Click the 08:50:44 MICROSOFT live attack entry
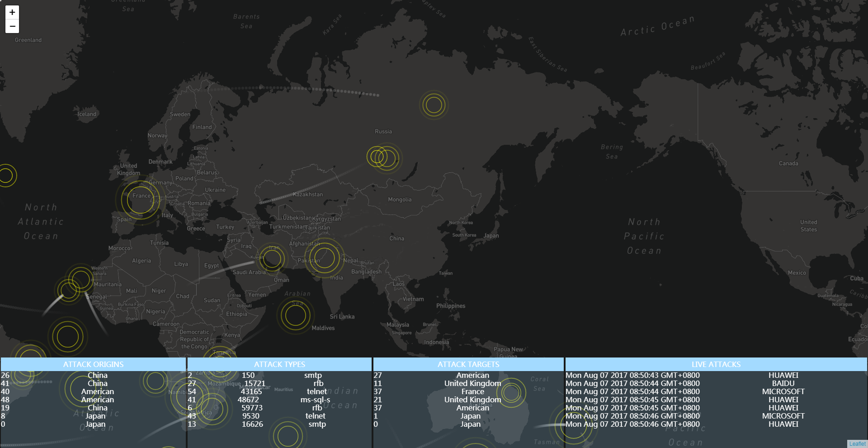This screenshot has width=868, height=448. click(x=716, y=391)
